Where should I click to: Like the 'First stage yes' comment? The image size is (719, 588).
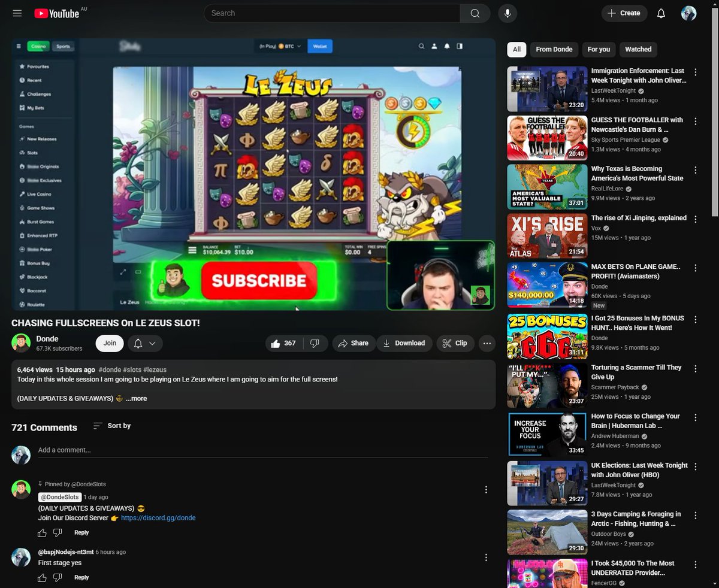[x=42, y=577]
